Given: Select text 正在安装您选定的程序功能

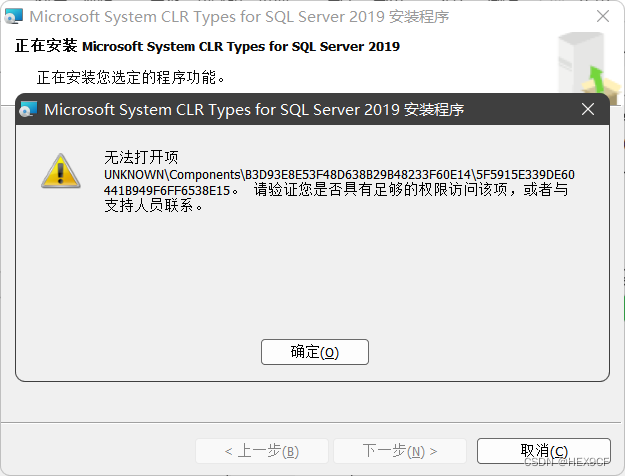Looking at the screenshot, I should [131, 77].
